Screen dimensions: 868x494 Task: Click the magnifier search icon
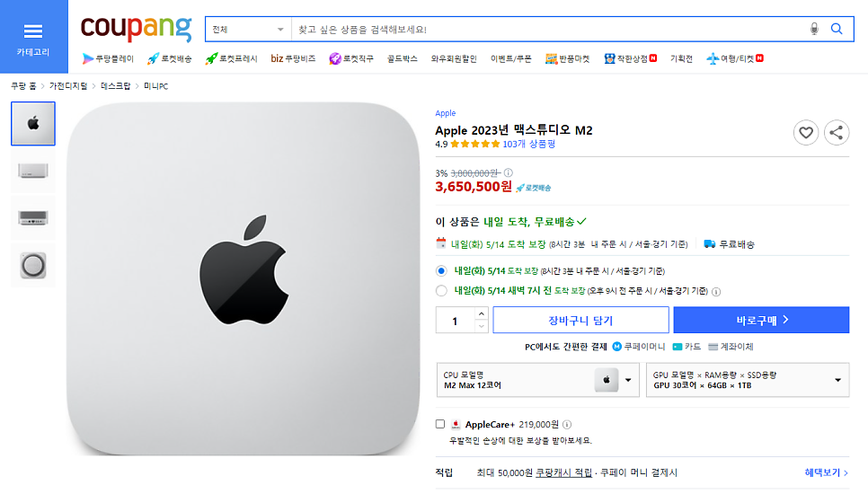pyautogui.click(x=837, y=29)
